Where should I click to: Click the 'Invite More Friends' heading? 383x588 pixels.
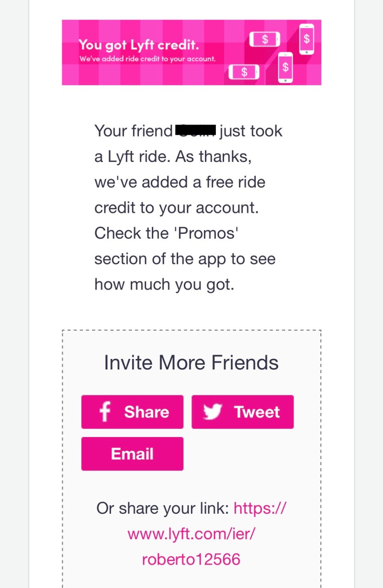pyautogui.click(x=191, y=363)
